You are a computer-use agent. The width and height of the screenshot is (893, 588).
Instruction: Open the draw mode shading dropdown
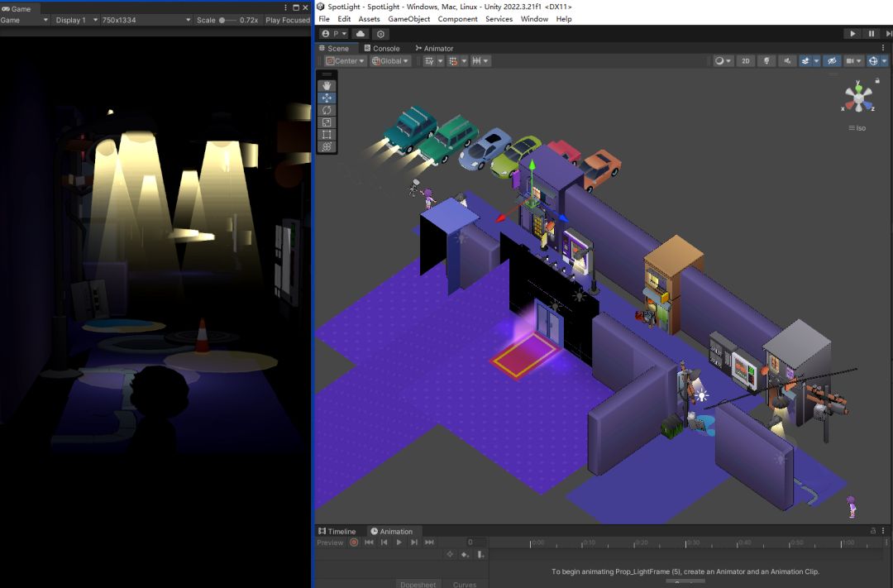pos(723,61)
